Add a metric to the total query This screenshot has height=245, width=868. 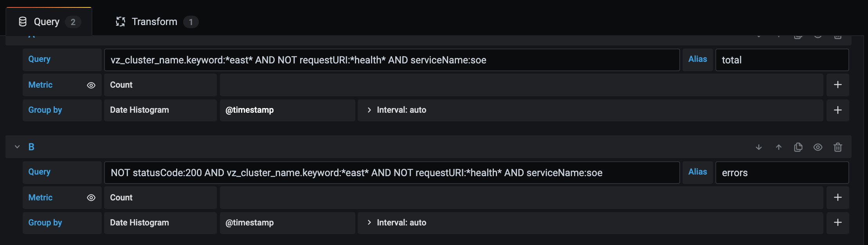(838, 85)
